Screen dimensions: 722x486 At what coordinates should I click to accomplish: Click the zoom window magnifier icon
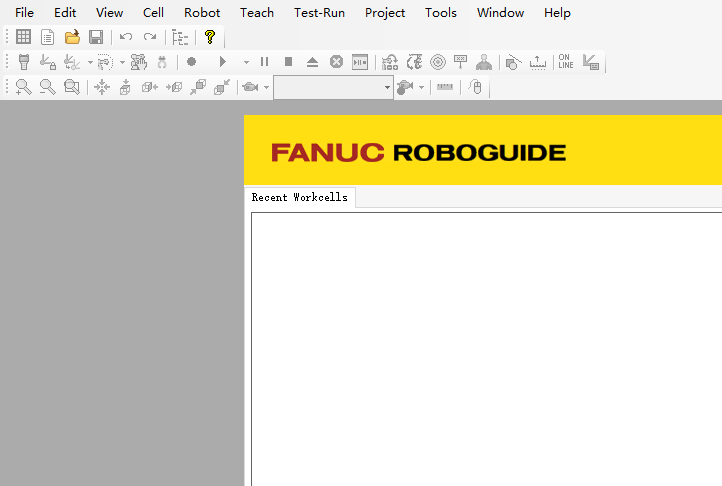point(72,87)
